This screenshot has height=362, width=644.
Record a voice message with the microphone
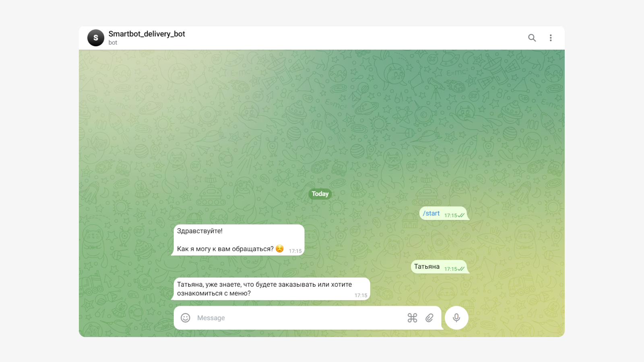[x=456, y=318]
